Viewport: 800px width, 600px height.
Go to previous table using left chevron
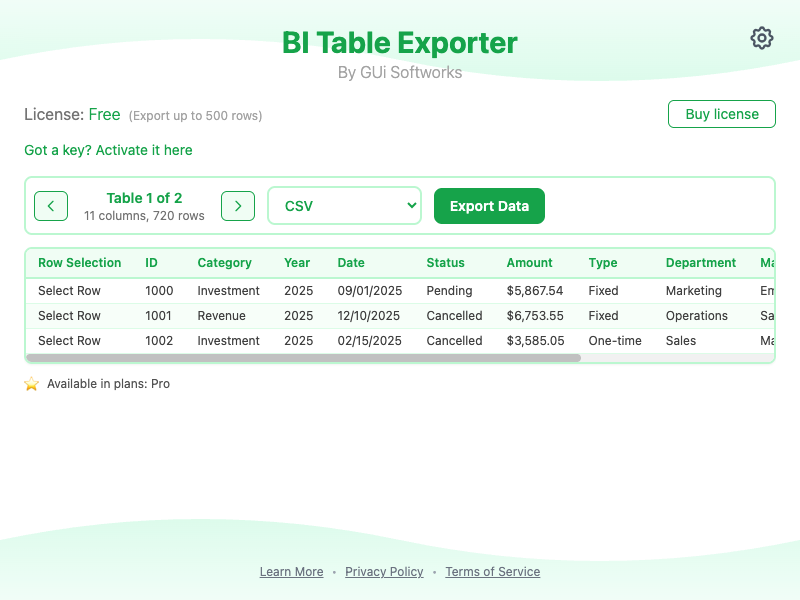point(51,206)
